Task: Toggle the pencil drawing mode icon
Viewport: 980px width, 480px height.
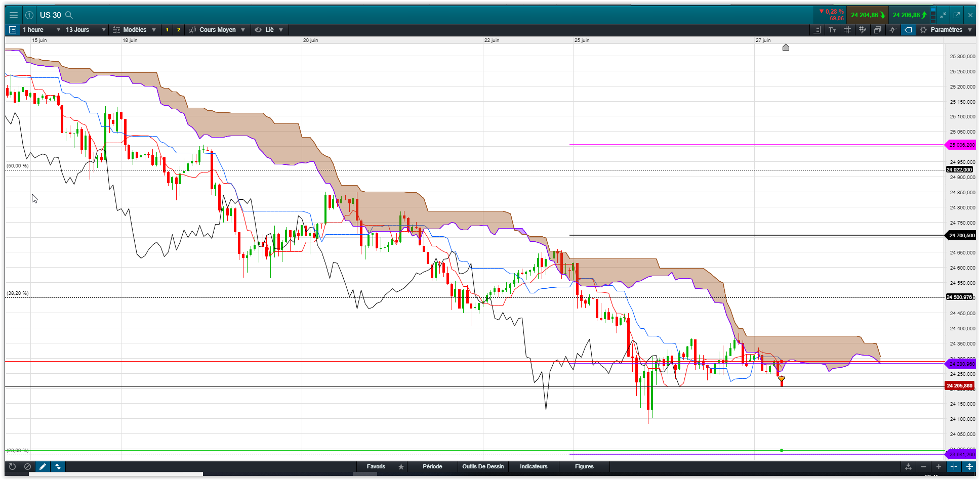Action: coord(43,467)
